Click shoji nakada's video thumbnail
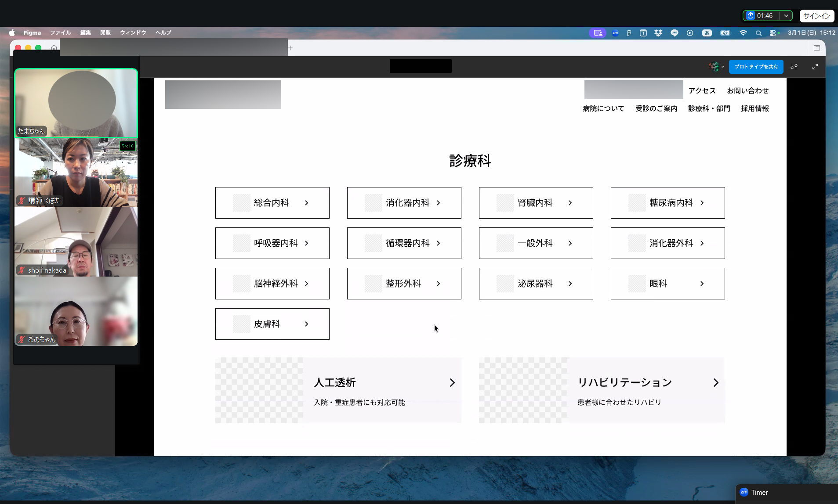Image resolution: width=838 pixels, height=504 pixels. 76,241
